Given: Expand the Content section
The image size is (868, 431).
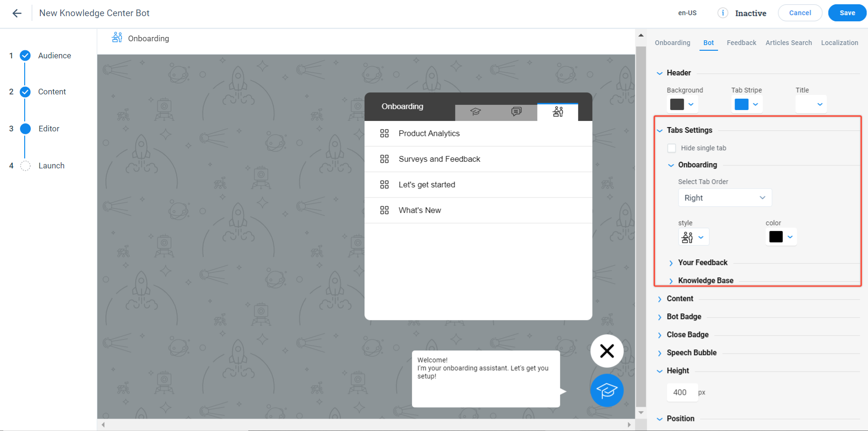Looking at the screenshot, I should [x=660, y=299].
